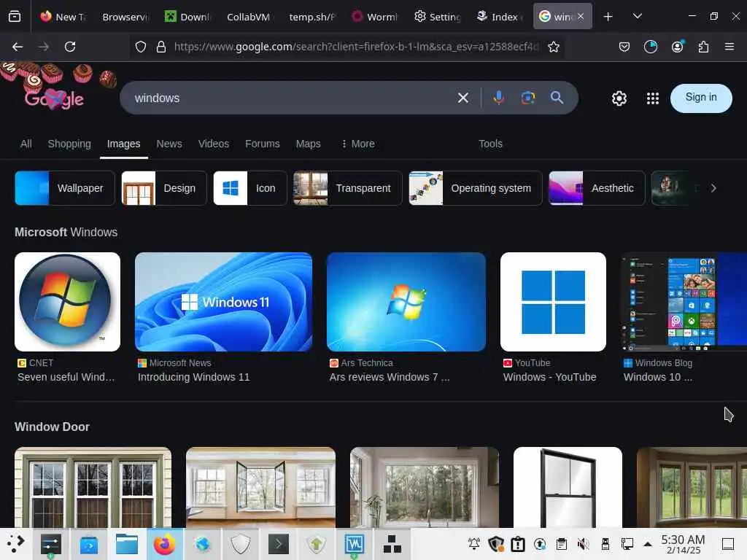Image resolution: width=747 pixels, height=560 pixels.
Task: Switch to Maps results
Action: (309, 144)
